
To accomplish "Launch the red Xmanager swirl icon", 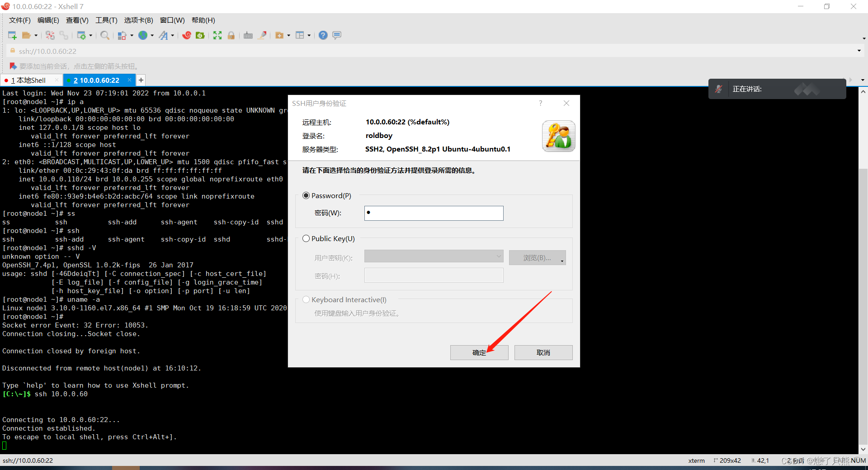I will [x=187, y=35].
